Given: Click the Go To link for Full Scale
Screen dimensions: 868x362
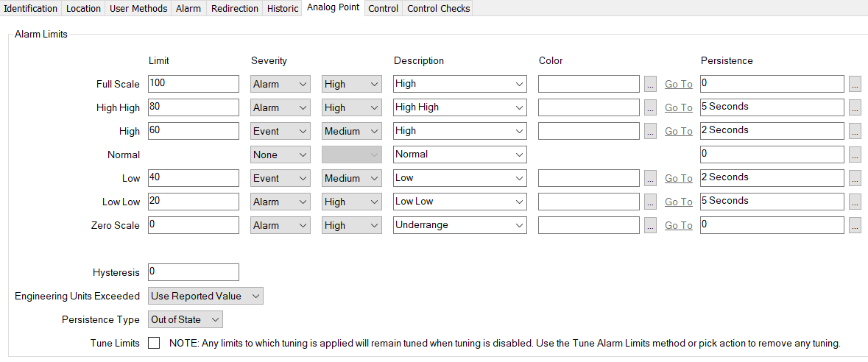Looking at the screenshot, I should [678, 84].
